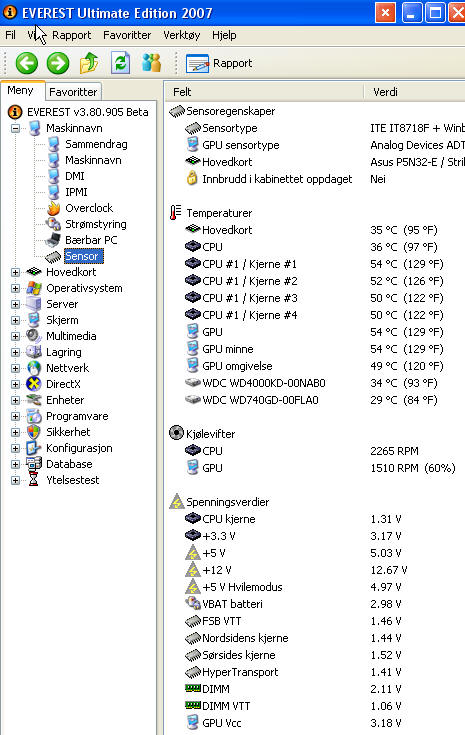Expand the Hovedkort tree node
Screen dimensions: 465x735
(15, 272)
